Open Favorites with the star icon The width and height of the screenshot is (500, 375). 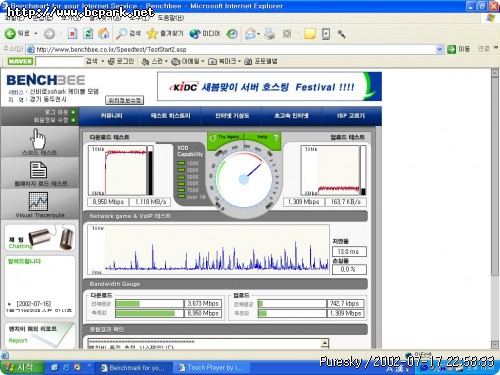click(152, 34)
